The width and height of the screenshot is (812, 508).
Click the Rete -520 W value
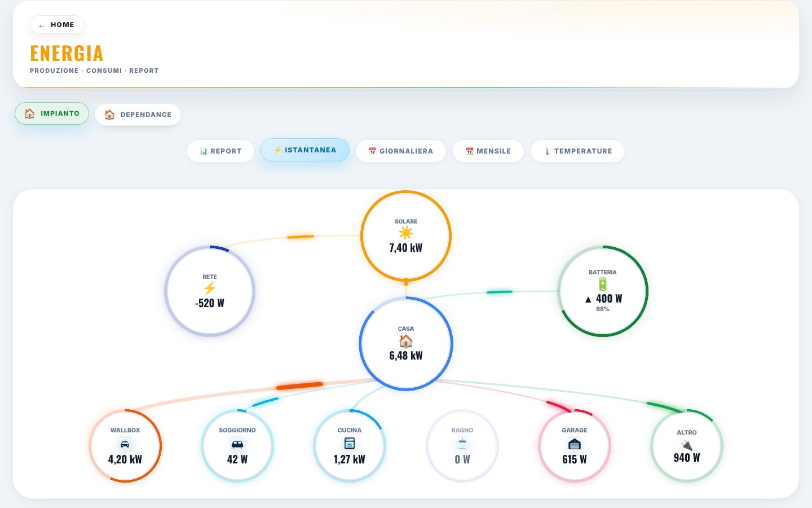pos(210,303)
